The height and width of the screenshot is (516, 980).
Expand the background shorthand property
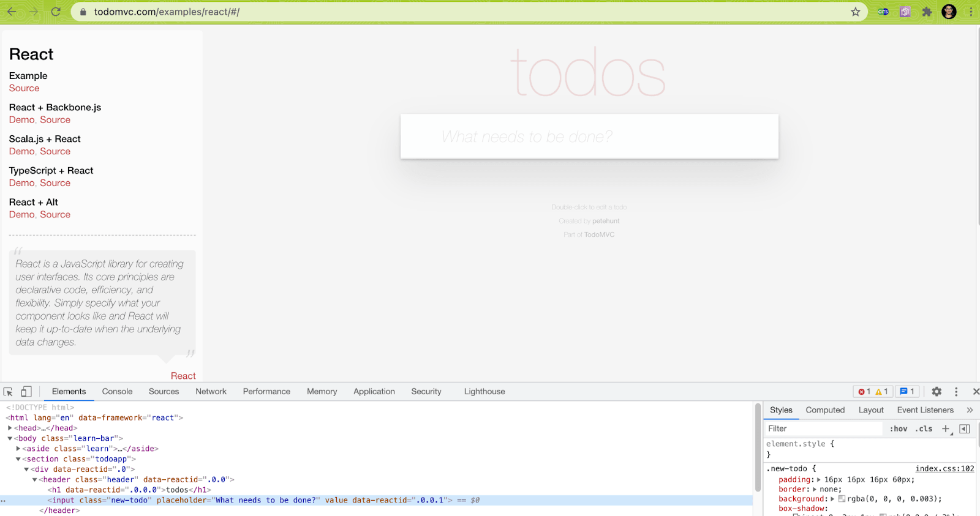point(832,499)
